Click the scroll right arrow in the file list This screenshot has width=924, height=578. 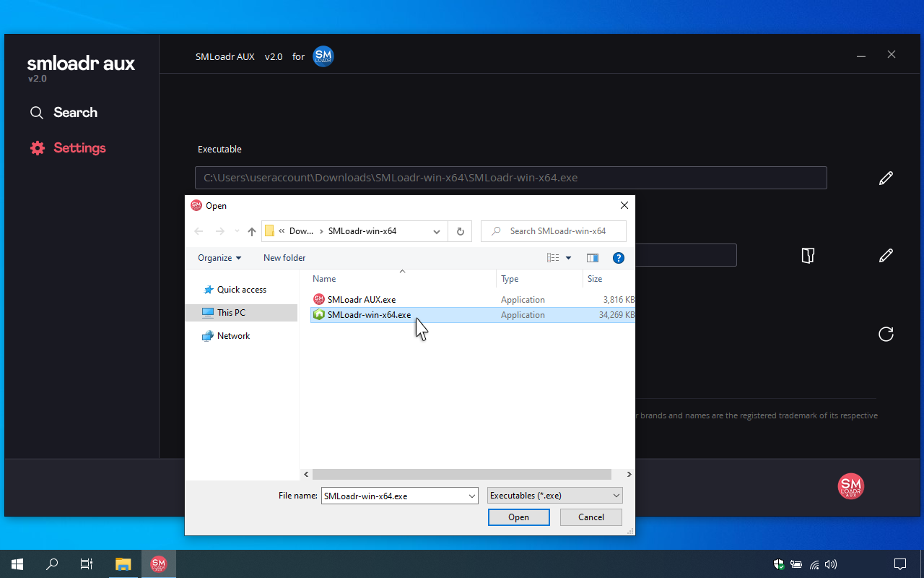[629, 475]
